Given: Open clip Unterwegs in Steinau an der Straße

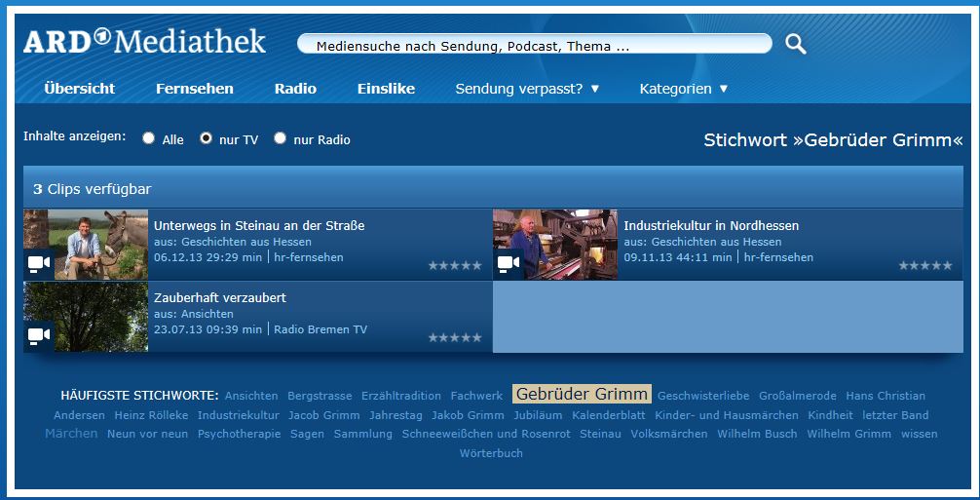Looking at the screenshot, I should coord(259,225).
